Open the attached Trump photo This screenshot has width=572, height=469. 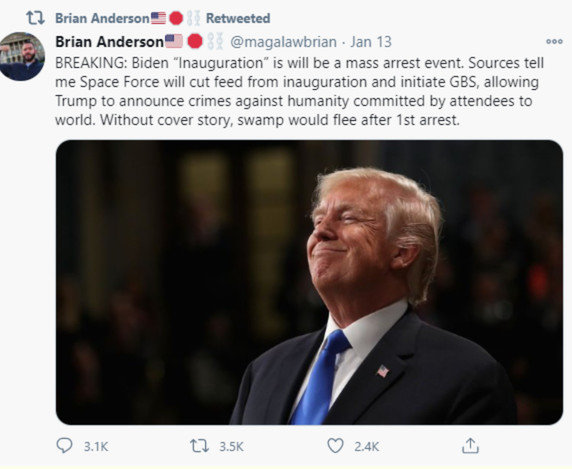tap(309, 282)
